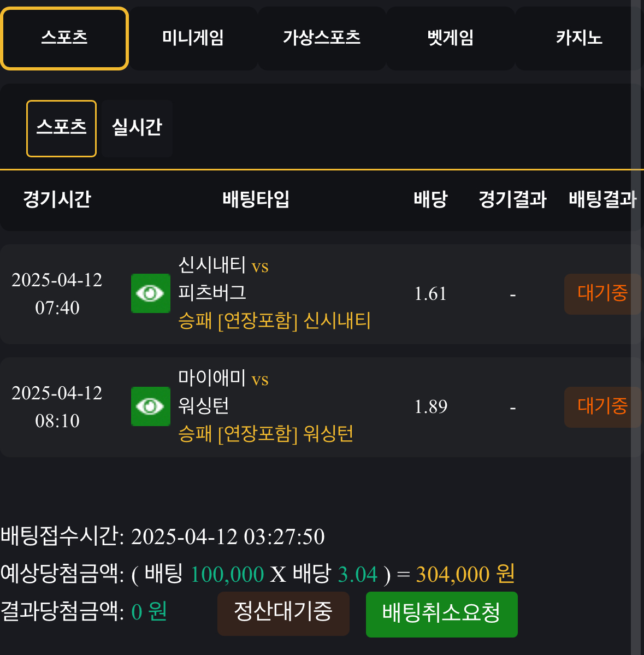This screenshot has height=655, width=644.
Task: Switch to the 실시간 sub-tab
Action: (x=137, y=128)
